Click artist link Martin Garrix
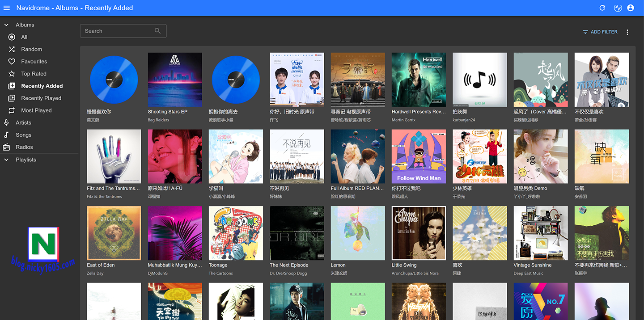Viewport: 644px width, 320px height. click(x=403, y=120)
